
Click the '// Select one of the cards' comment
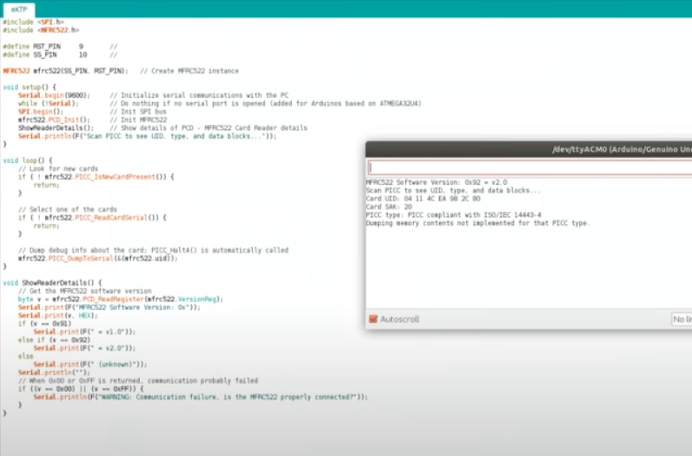68,209
